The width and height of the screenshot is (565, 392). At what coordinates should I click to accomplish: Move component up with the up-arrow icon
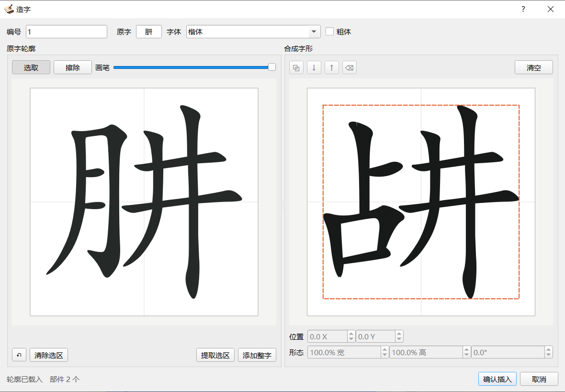coord(331,67)
